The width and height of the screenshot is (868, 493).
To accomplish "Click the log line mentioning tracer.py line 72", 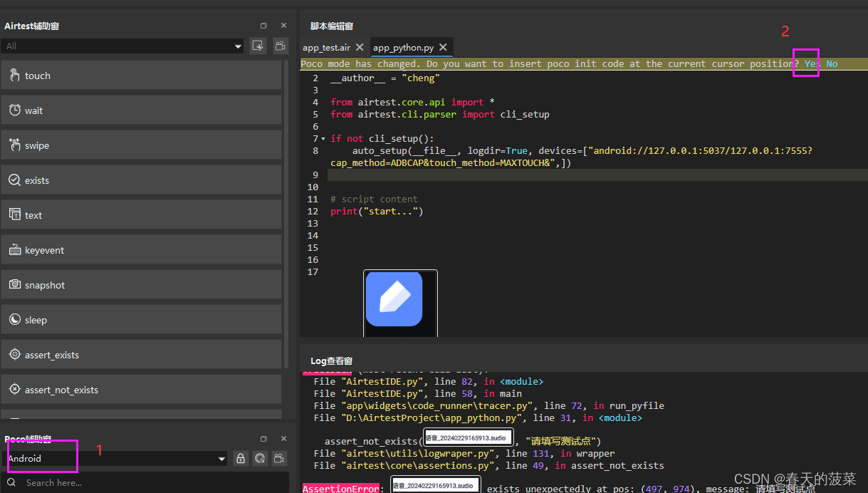I will point(488,406).
